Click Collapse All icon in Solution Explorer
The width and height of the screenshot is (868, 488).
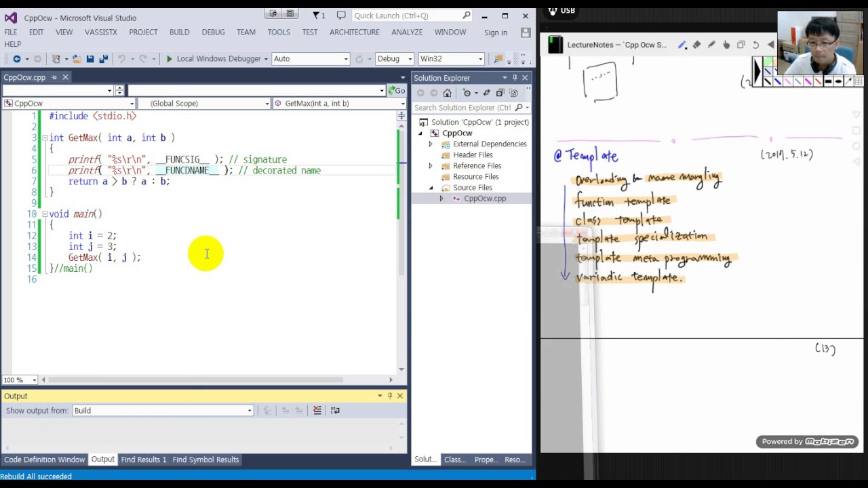(x=500, y=93)
